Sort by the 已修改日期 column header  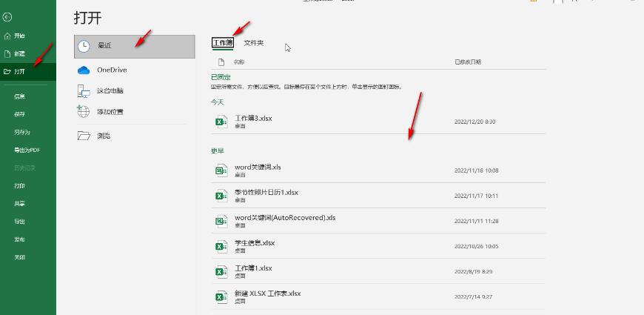pyautogui.click(x=467, y=62)
